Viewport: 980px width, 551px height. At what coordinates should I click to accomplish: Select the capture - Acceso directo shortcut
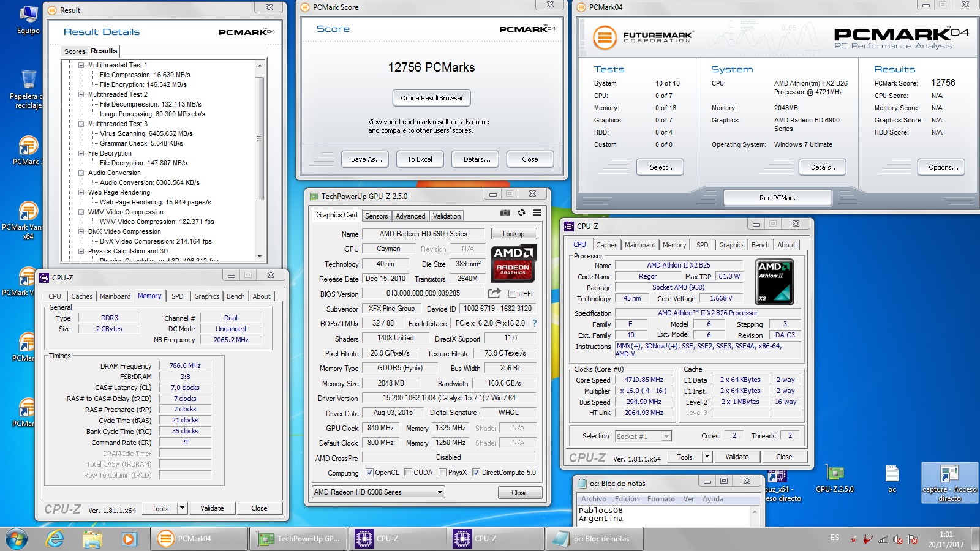click(949, 484)
